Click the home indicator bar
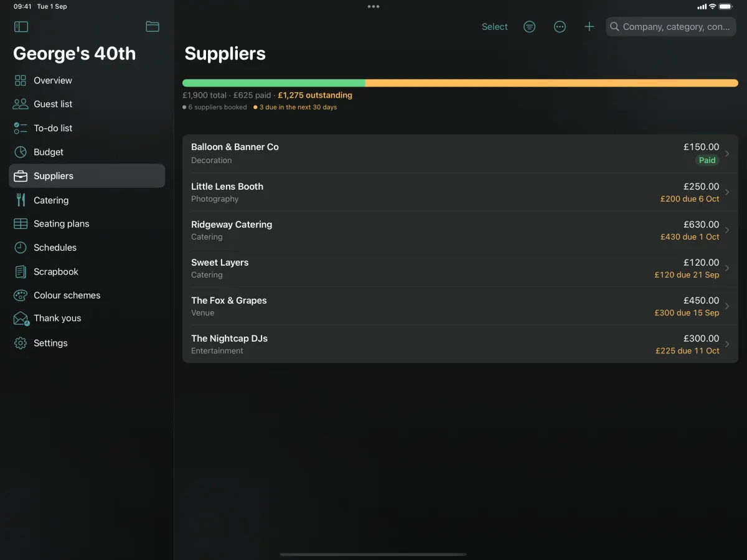The image size is (747, 560). [x=374, y=554]
